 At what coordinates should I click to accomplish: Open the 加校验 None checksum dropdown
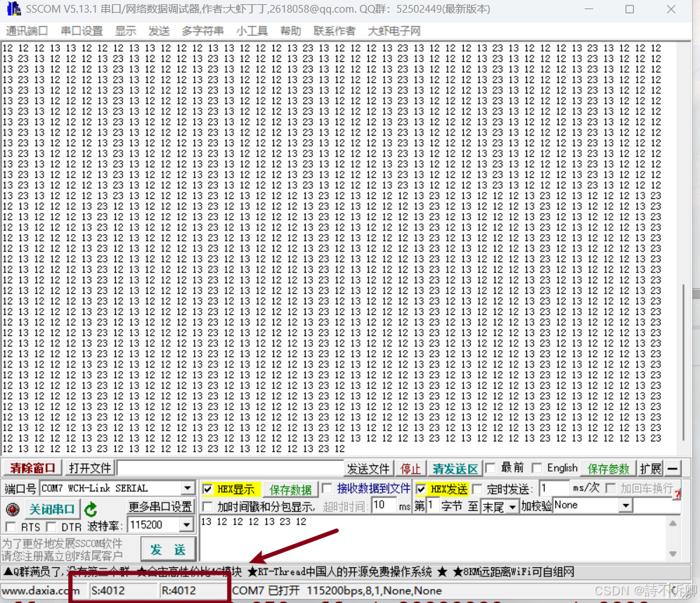point(626,506)
